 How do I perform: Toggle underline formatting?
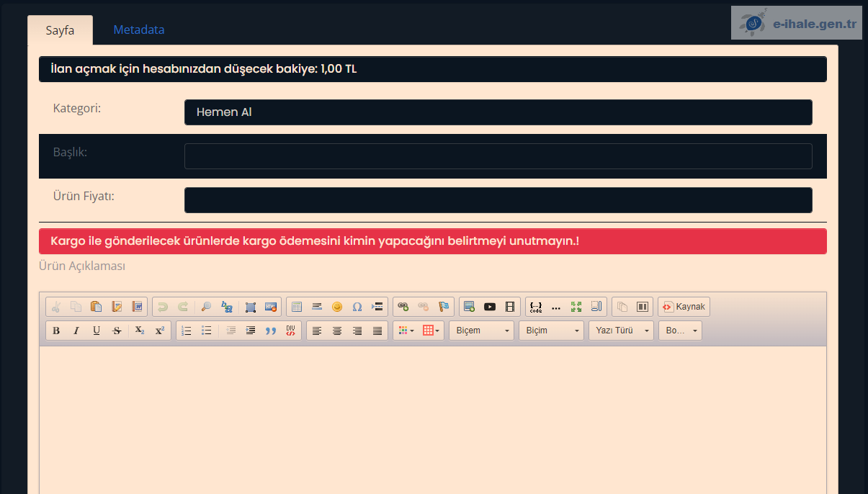[x=97, y=331]
